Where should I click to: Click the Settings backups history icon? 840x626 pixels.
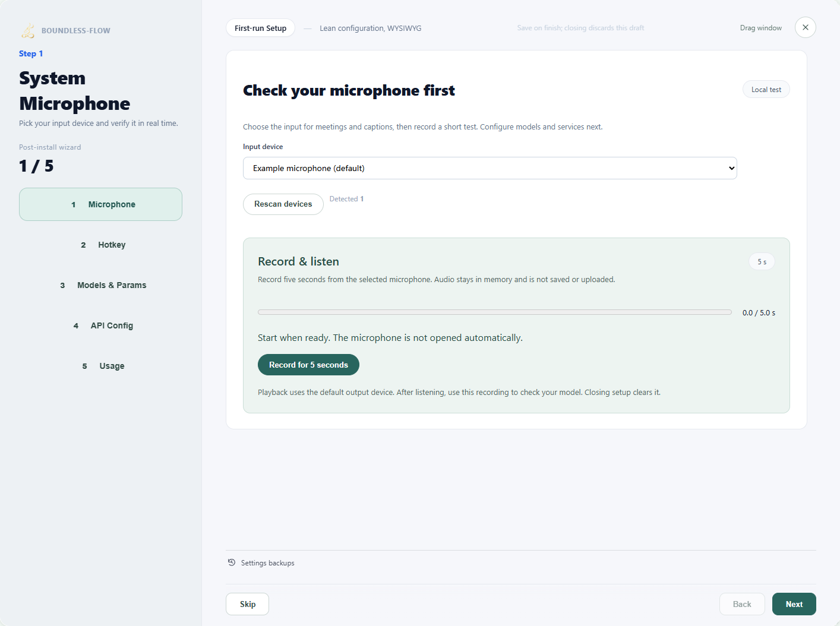click(x=232, y=562)
